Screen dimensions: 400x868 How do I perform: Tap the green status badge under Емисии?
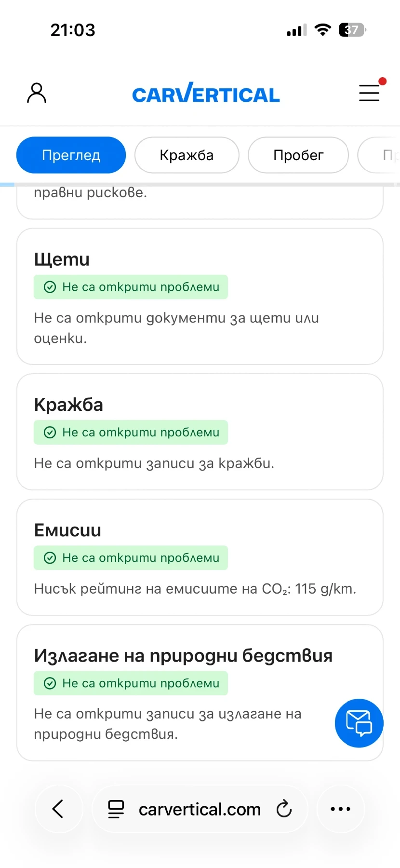[x=131, y=557]
